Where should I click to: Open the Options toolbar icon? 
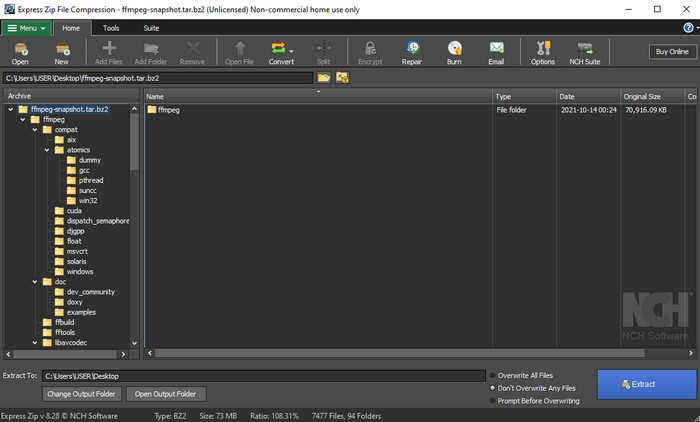click(543, 53)
